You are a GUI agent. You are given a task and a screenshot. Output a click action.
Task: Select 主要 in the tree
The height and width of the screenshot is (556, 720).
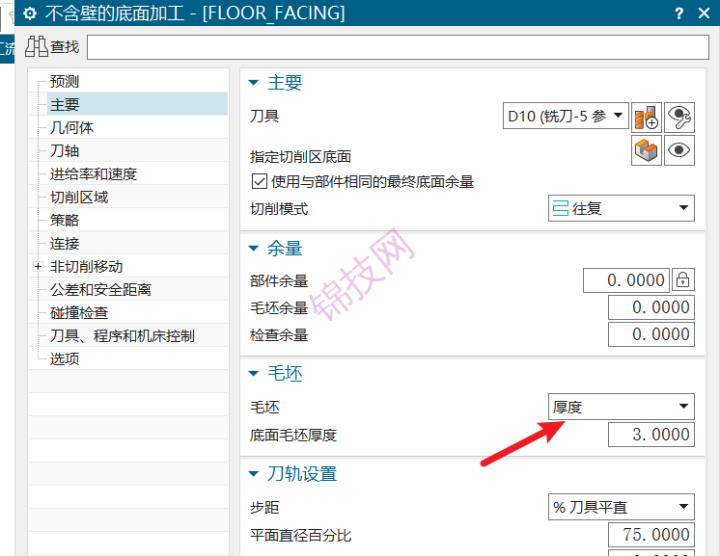click(x=64, y=104)
